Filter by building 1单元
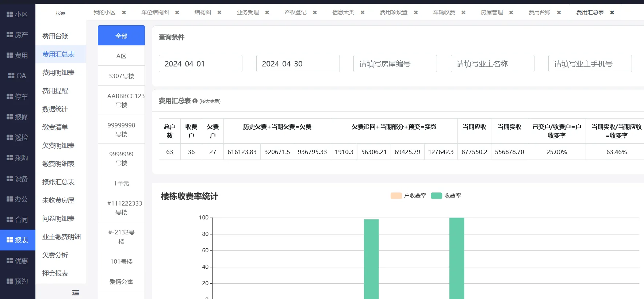This screenshot has width=644, height=299. pos(121,183)
